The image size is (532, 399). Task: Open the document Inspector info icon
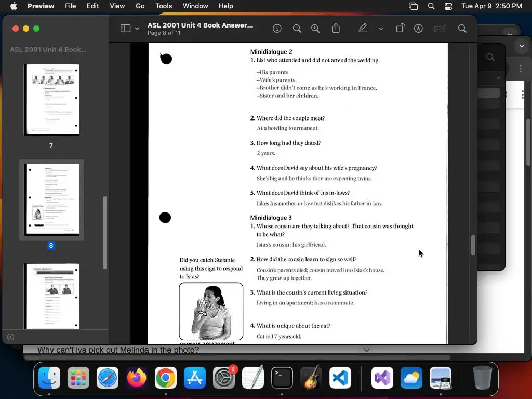(277, 29)
